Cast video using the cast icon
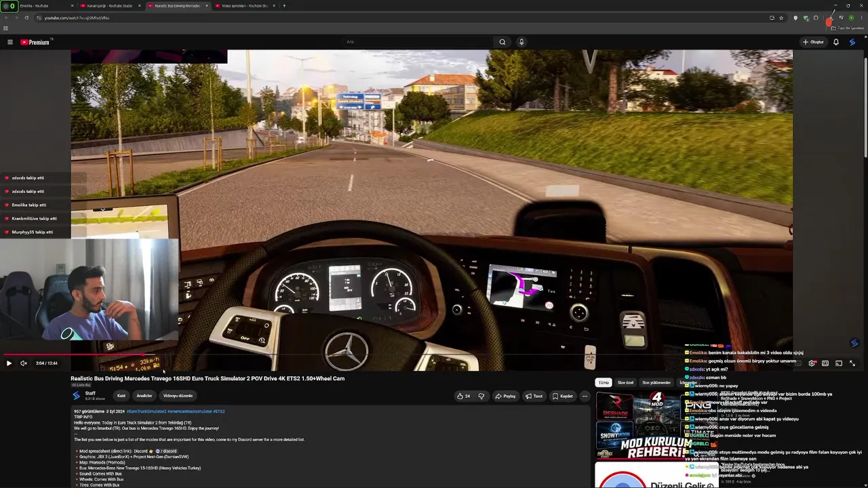Viewport: 868px width, 488px height. tap(839, 363)
